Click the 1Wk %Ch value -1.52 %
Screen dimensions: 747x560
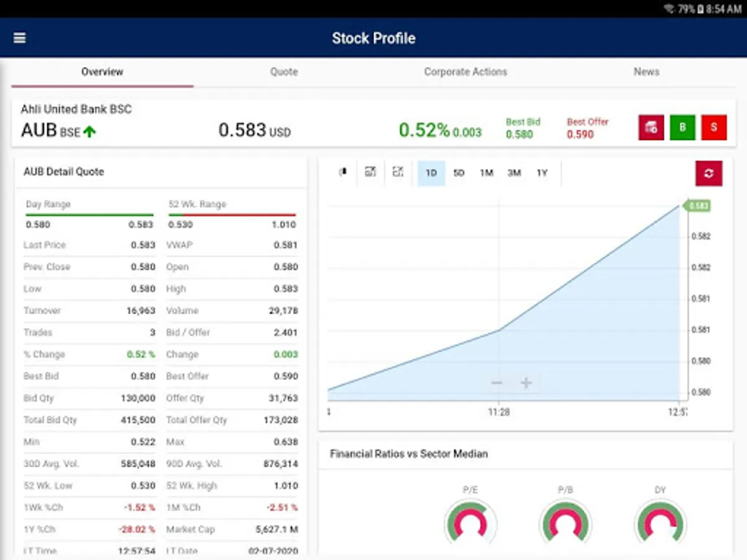(139, 508)
